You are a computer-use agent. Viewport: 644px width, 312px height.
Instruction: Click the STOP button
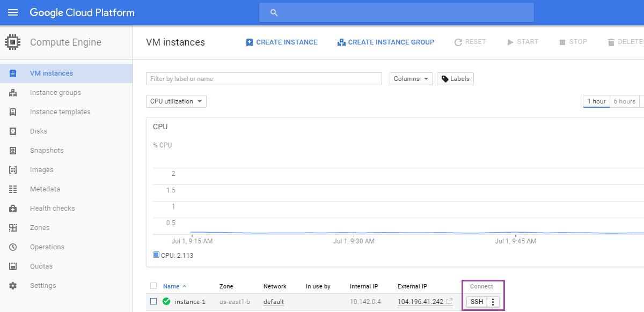(x=573, y=42)
